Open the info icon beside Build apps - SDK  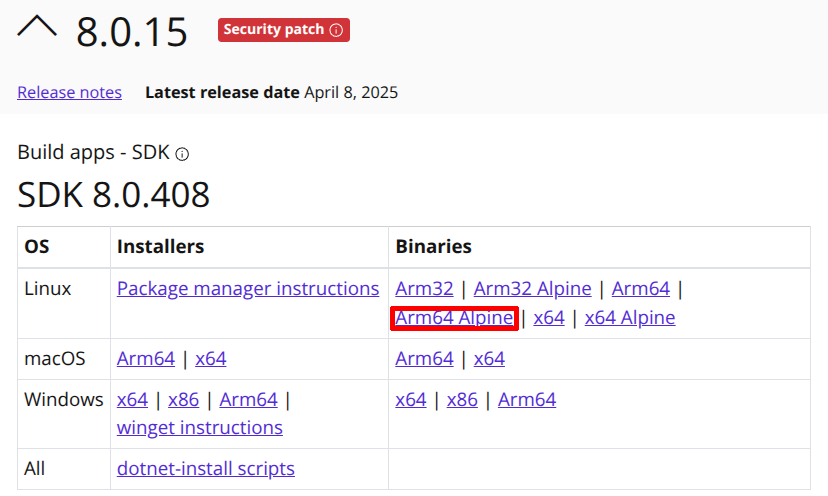point(182,154)
